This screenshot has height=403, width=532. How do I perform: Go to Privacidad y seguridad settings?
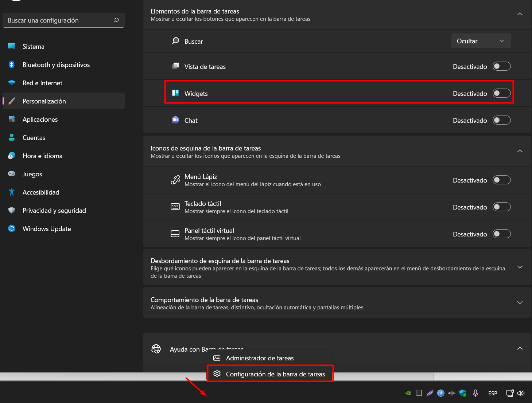tap(54, 211)
